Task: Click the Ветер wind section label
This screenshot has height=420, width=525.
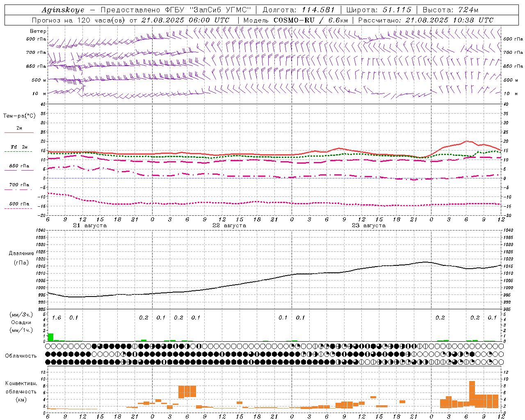Action: 38,31
